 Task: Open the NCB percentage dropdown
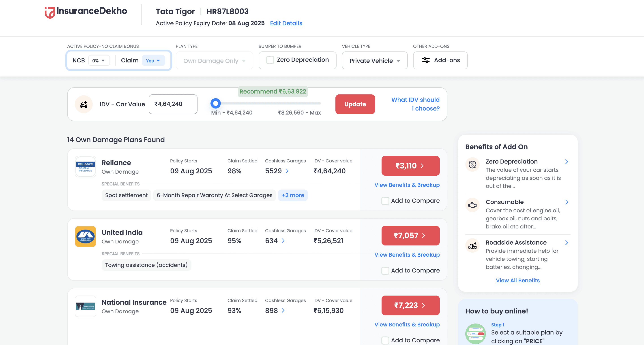99,61
